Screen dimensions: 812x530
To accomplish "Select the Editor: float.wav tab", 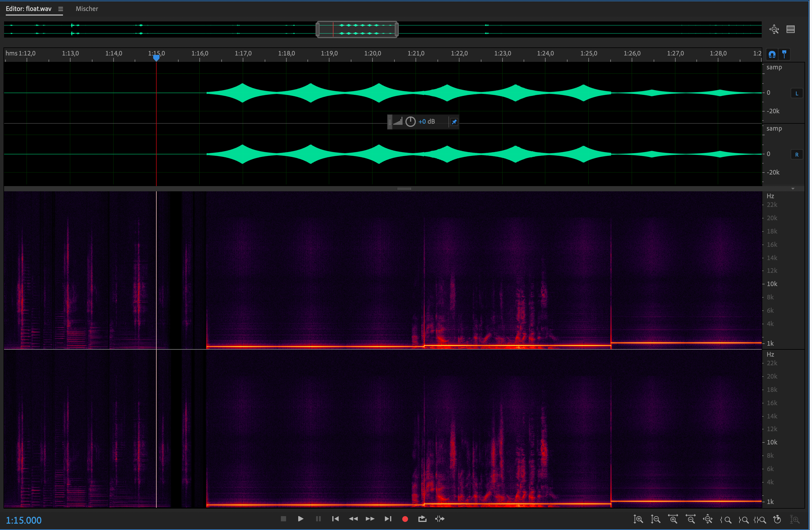I will click(x=29, y=9).
